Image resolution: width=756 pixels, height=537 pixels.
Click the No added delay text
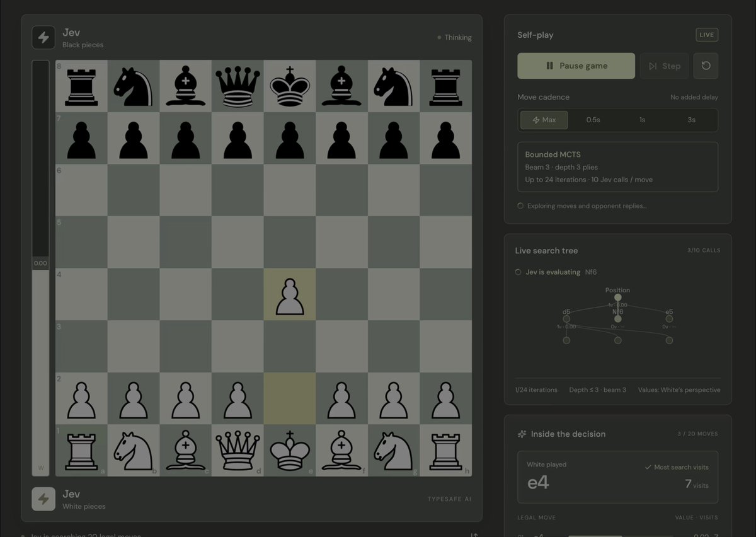point(694,97)
